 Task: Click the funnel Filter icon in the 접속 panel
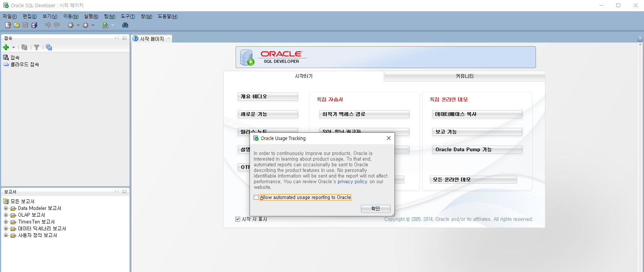point(37,47)
